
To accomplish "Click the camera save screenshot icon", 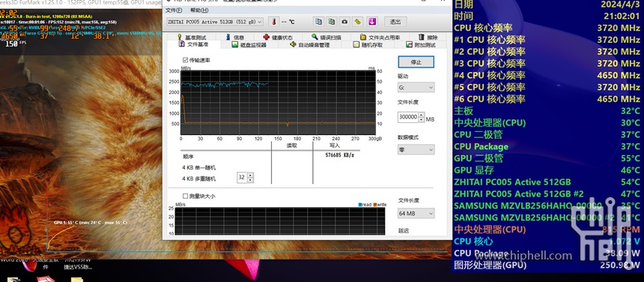I will pos(344,22).
